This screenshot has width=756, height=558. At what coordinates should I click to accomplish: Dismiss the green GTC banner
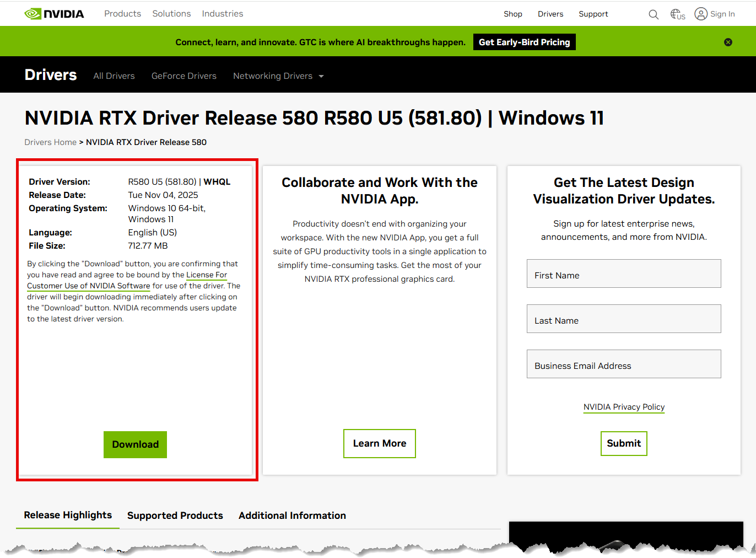(x=728, y=42)
